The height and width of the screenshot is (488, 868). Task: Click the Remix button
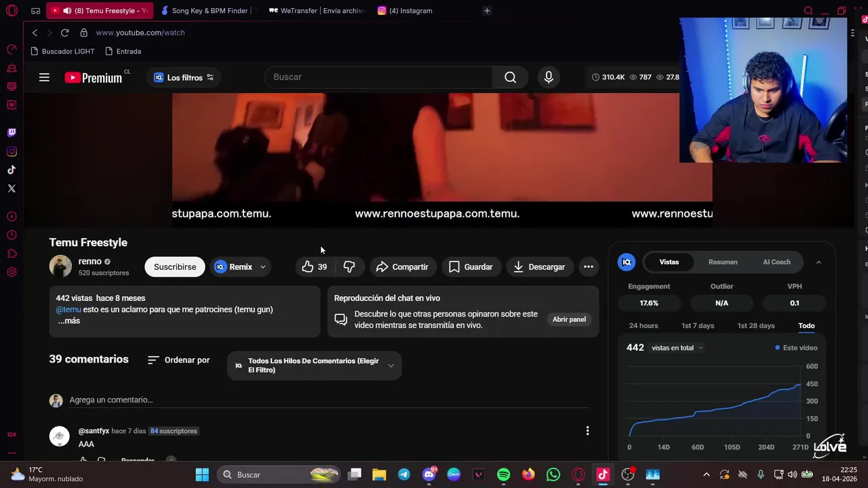[234, 267]
